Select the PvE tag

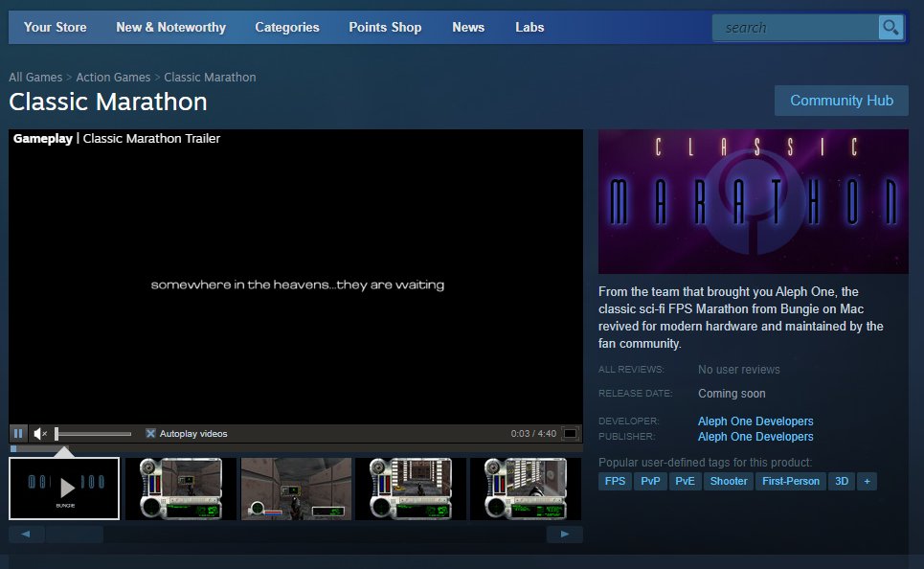(x=685, y=481)
